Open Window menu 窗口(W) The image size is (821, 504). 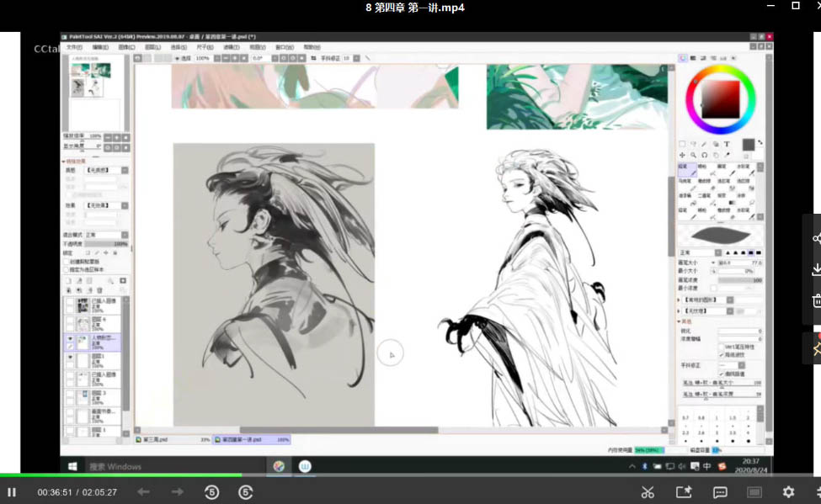(x=285, y=47)
